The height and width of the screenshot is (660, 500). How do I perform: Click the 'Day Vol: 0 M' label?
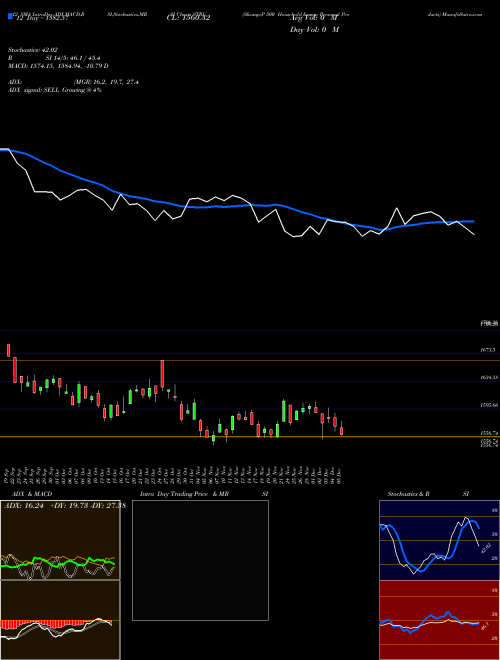click(x=314, y=29)
